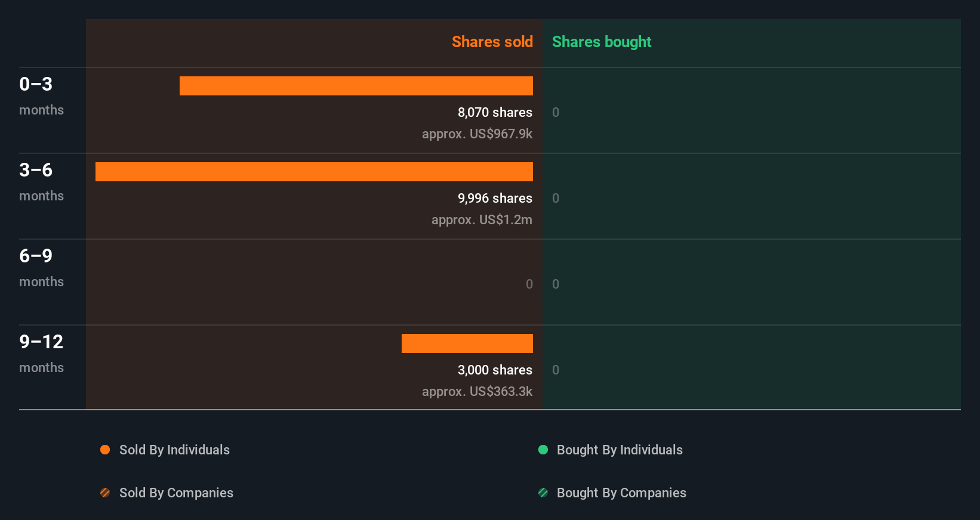Click the Shares bought column header

coord(601,42)
